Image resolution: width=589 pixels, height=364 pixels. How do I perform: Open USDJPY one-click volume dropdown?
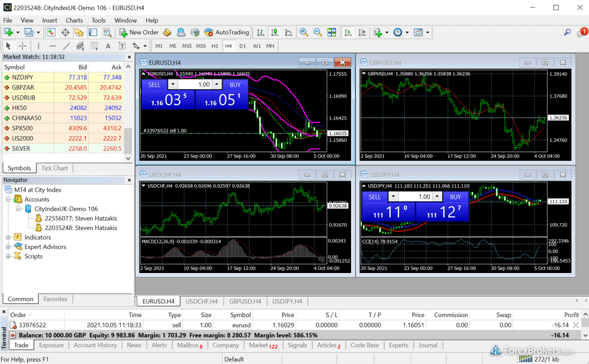(393, 197)
